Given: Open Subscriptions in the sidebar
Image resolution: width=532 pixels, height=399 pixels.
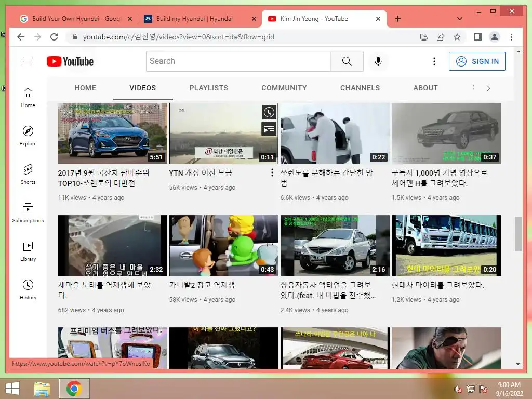Looking at the screenshot, I should click(x=28, y=212).
